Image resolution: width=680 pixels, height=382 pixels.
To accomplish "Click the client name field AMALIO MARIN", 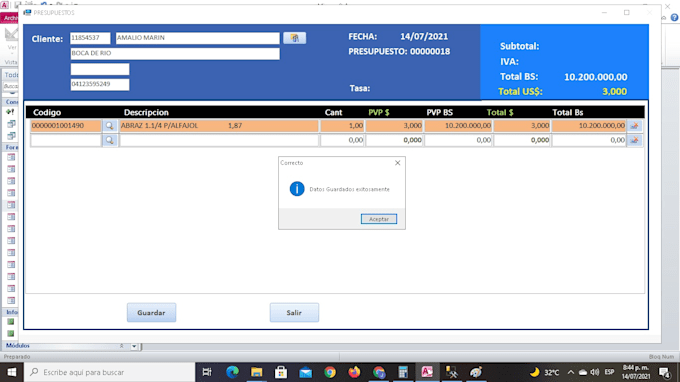I will pyautogui.click(x=197, y=38).
